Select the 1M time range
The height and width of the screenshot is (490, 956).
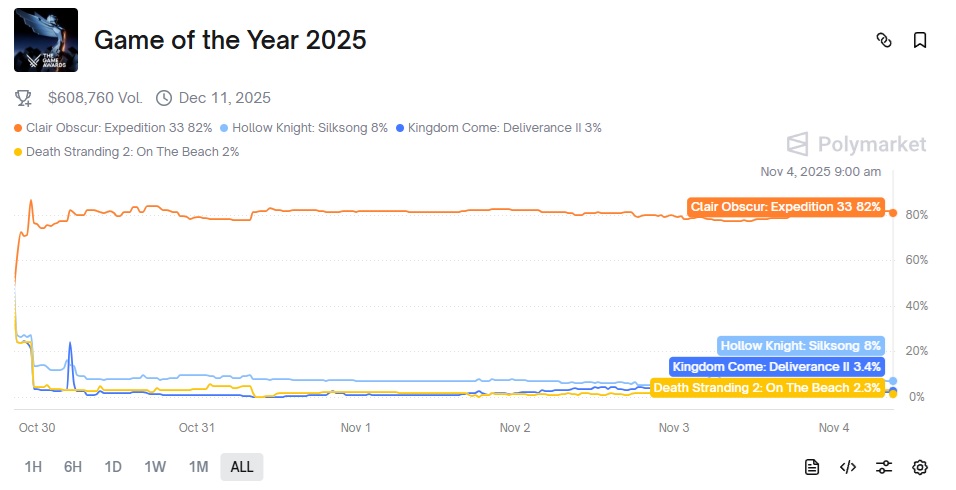point(198,466)
